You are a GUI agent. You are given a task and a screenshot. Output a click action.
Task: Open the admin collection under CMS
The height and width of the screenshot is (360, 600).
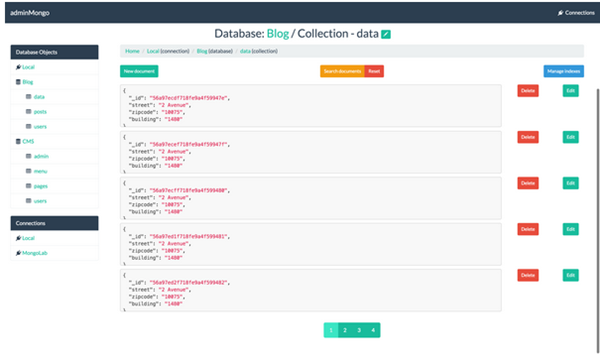pos(41,156)
